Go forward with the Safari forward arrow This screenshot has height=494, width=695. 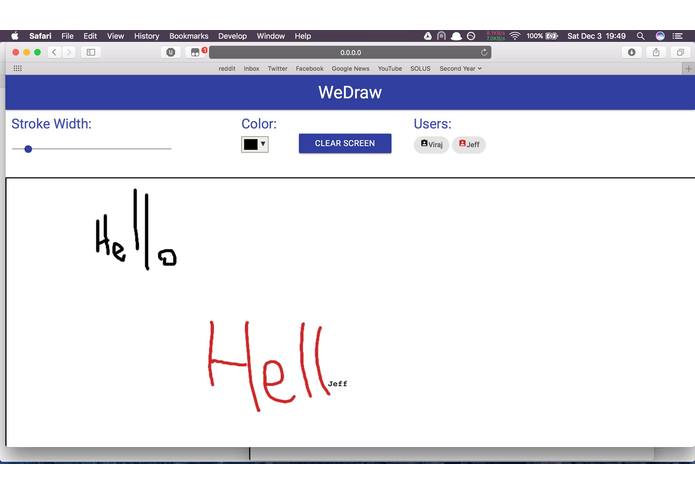click(69, 52)
